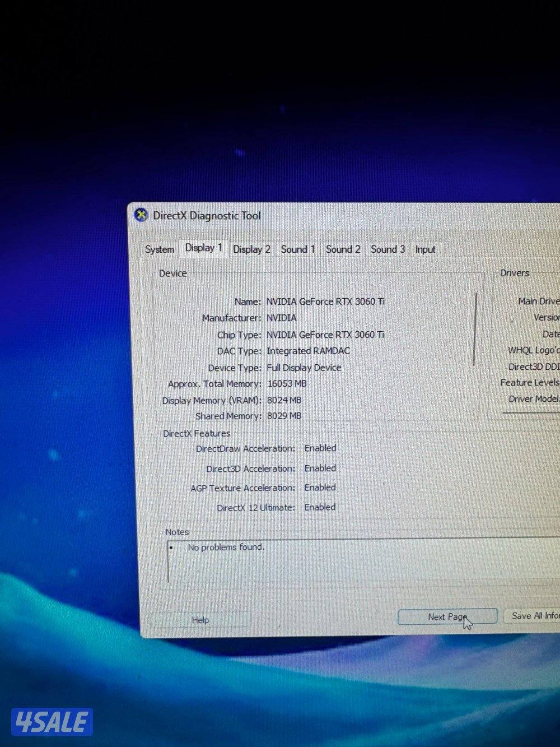Viewport: 560px width, 747px height.
Task: Go to the Sound 3 tab
Action: point(388,249)
